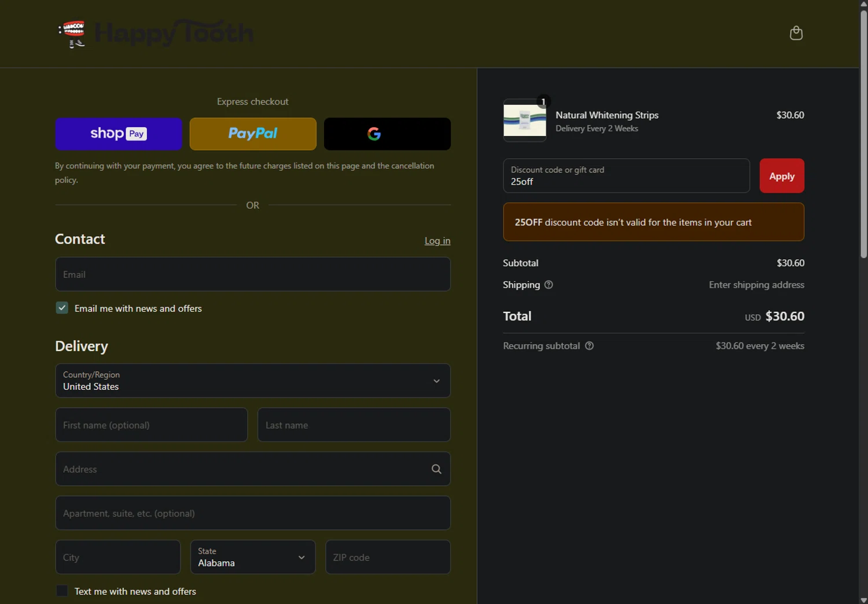Focus the City field
Viewport: 868px width, 604px height.
[x=118, y=557]
